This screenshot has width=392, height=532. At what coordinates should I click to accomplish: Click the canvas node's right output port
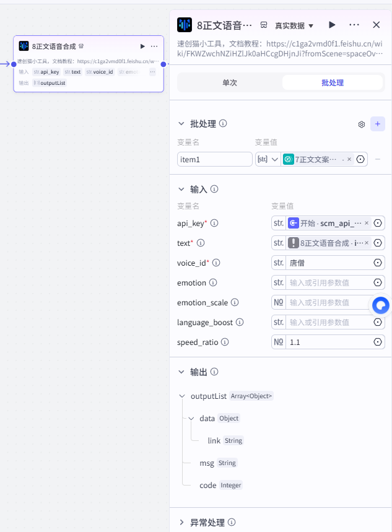click(163, 64)
